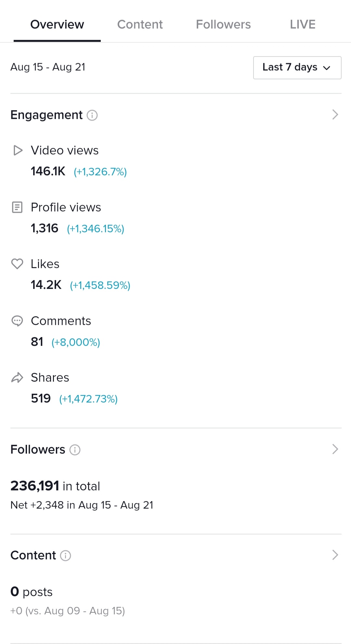The image size is (351, 644).
Task: Tap the Video views play icon
Action: 18,150
